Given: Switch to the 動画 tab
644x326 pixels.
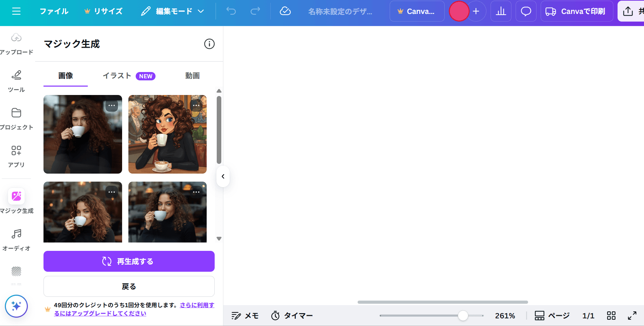Looking at the screenshot, I should (x=192, y=75).
